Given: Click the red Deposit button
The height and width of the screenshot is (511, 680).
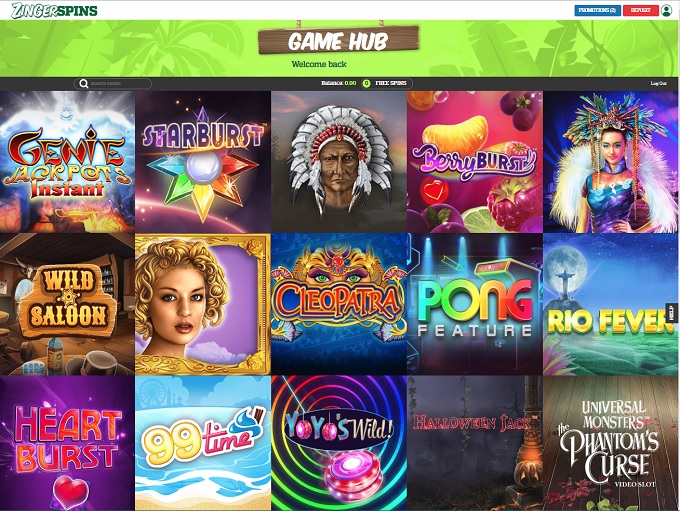Looking at the screenshot, I should coord(641,10).
